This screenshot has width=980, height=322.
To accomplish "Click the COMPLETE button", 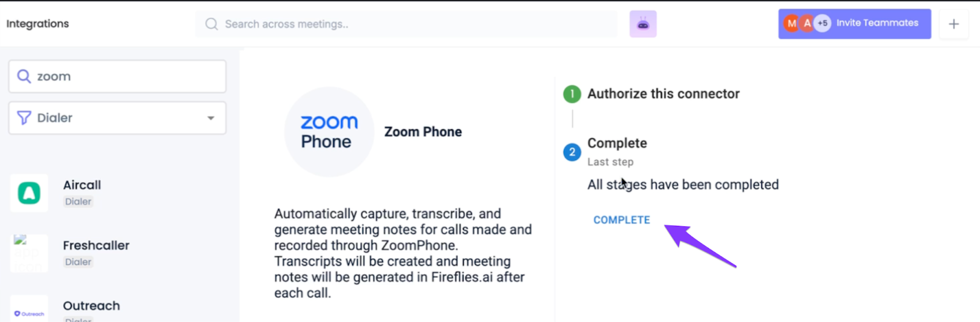I will [622, 220].
